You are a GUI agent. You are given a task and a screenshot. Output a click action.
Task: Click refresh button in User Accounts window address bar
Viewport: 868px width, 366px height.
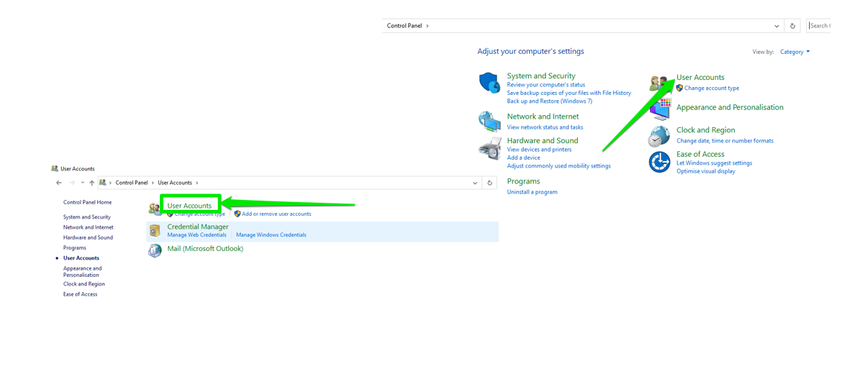click(x=489, y=183)
